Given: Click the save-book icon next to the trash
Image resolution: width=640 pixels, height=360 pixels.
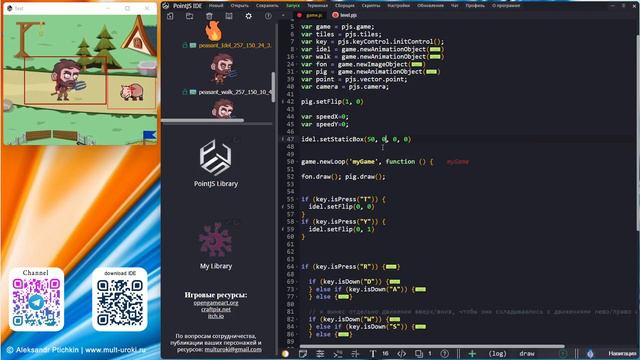Looking at the screenshot, I should (229, 16).
